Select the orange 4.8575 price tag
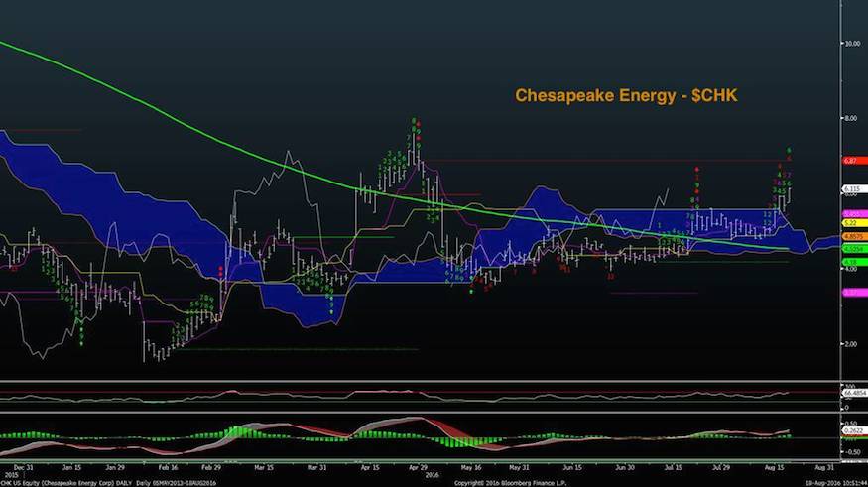The image size is (868, 487). (854, 236)
